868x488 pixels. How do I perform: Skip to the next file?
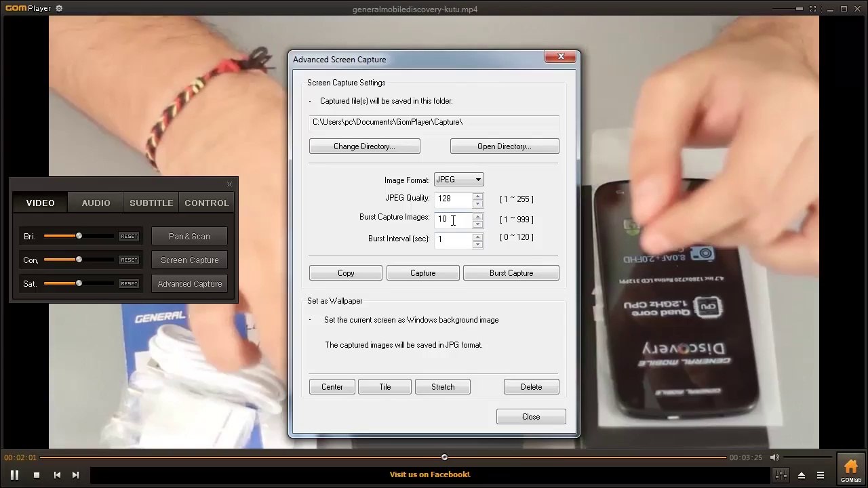coord(75,475)
